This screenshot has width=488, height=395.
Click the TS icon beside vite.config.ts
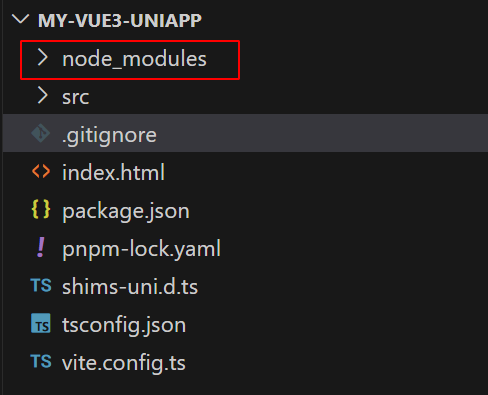[x=41, y=361]
